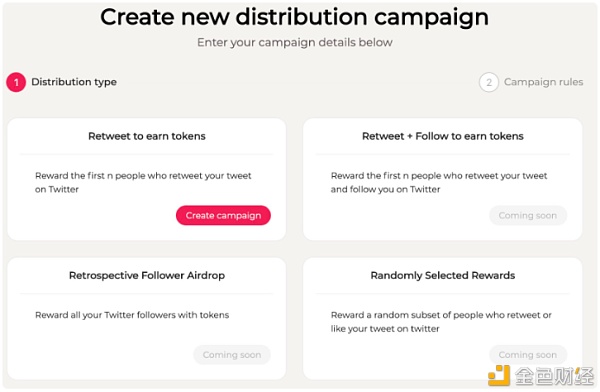Click the 'retweet your tweet on Twitter' description
Viewport: 600px width, 392px height.
[143, 183]
